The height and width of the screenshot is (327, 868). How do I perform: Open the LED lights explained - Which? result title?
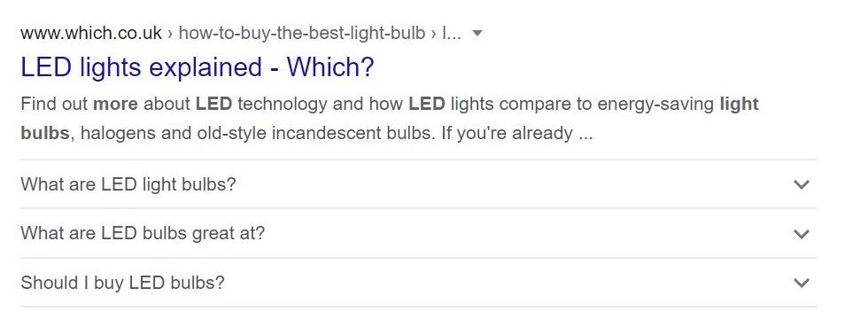[197, 67]
